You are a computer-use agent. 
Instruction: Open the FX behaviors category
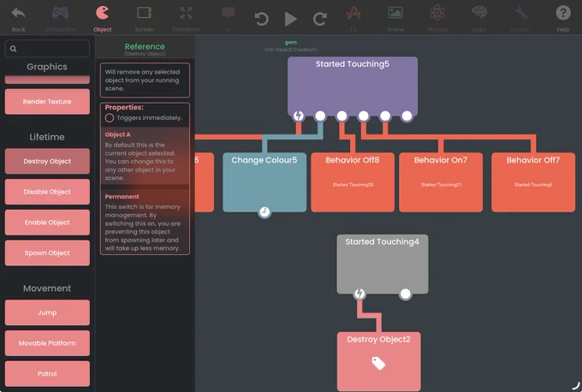353,18
